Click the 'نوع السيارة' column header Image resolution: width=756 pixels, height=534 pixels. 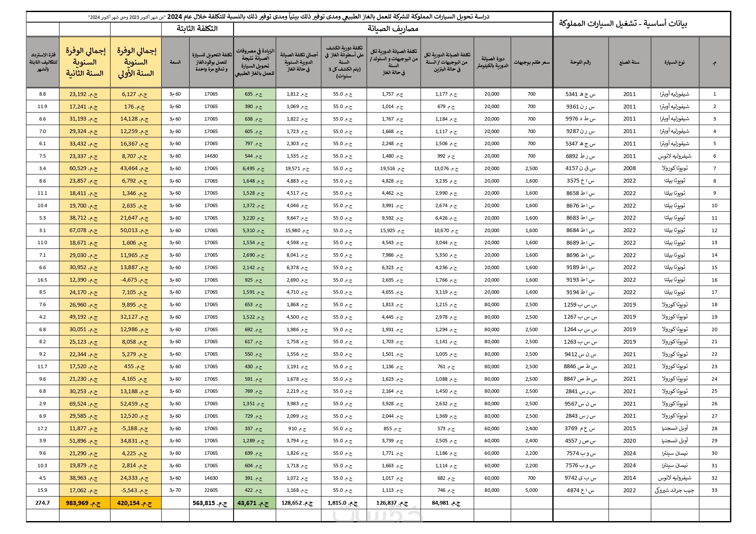[675, 62]
